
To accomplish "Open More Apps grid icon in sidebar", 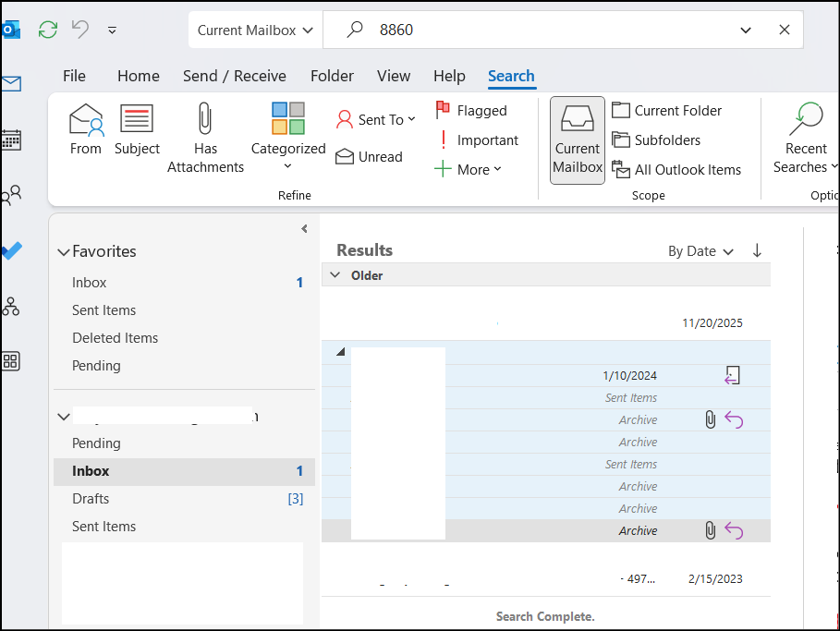I will 11,361.
